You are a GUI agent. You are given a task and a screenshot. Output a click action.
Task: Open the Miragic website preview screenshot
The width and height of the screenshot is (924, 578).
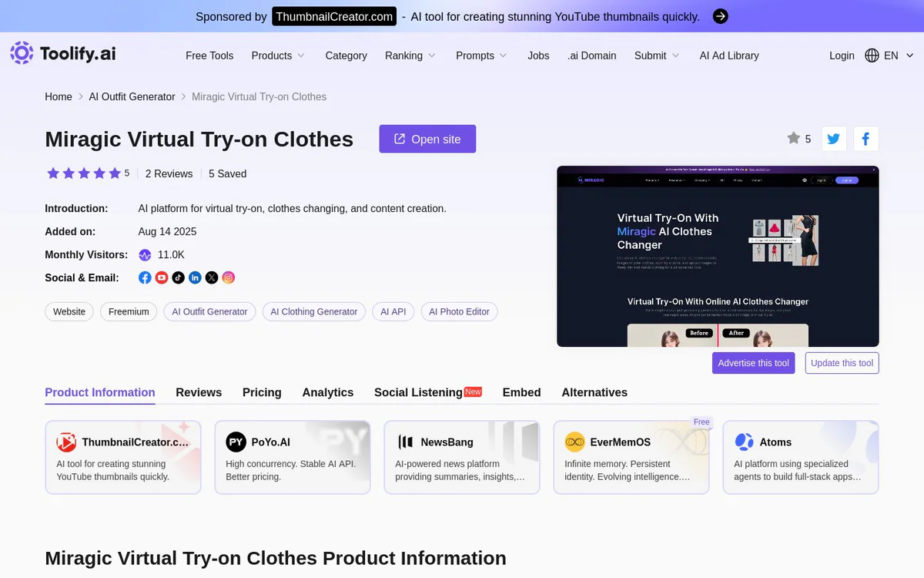tap(718, 256)
